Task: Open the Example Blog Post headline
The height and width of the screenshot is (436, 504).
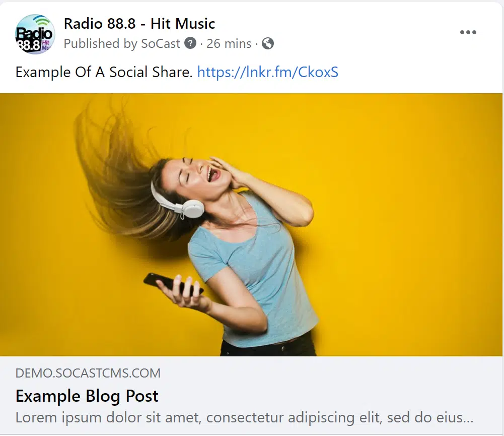Action: 87,396
